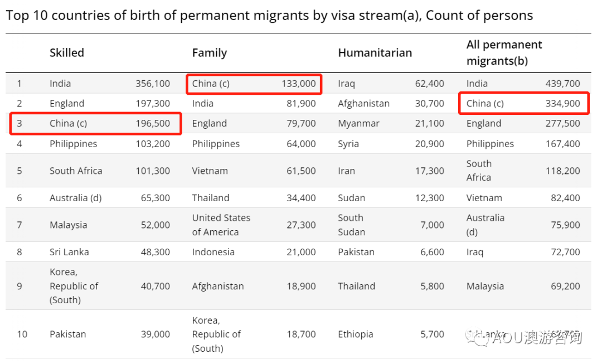This screenshot has width=602, height=364.
Task: Click the South Africa cell in Skilled column
Action: tap(76, 171)
